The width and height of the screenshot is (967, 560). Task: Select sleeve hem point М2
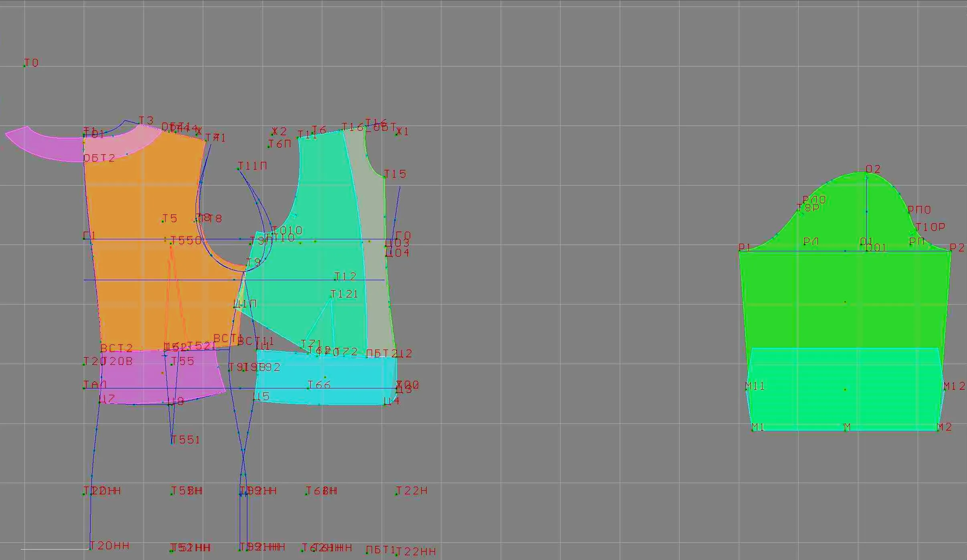[x=945, y=427]
